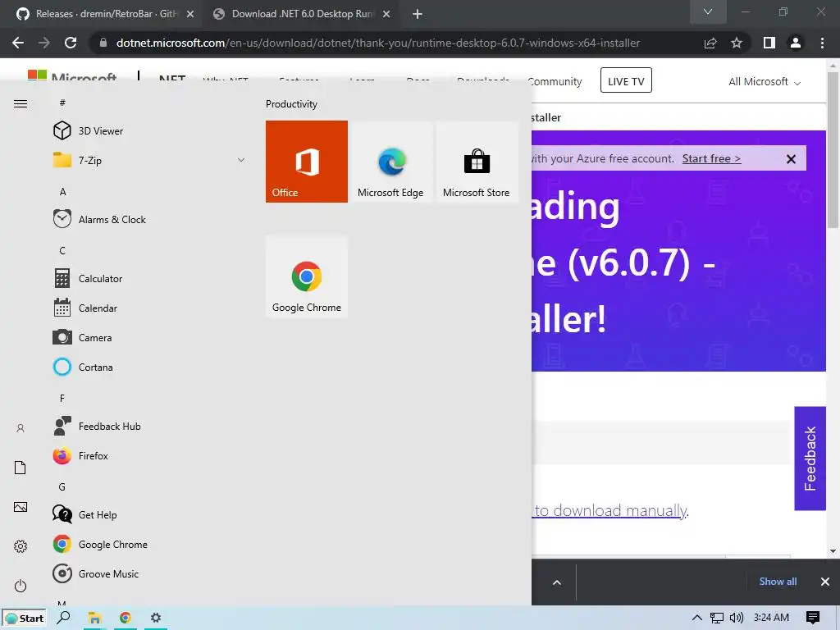This screenshot has width=840, height=630.
Task: Open the Chrome profile icon
Action: [796, 43]
